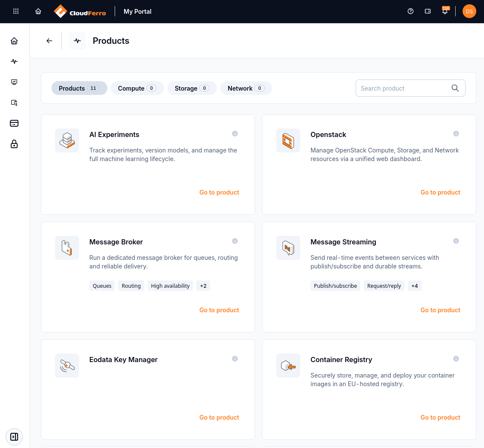Open sidebar payment card icon

coord(14,124)
